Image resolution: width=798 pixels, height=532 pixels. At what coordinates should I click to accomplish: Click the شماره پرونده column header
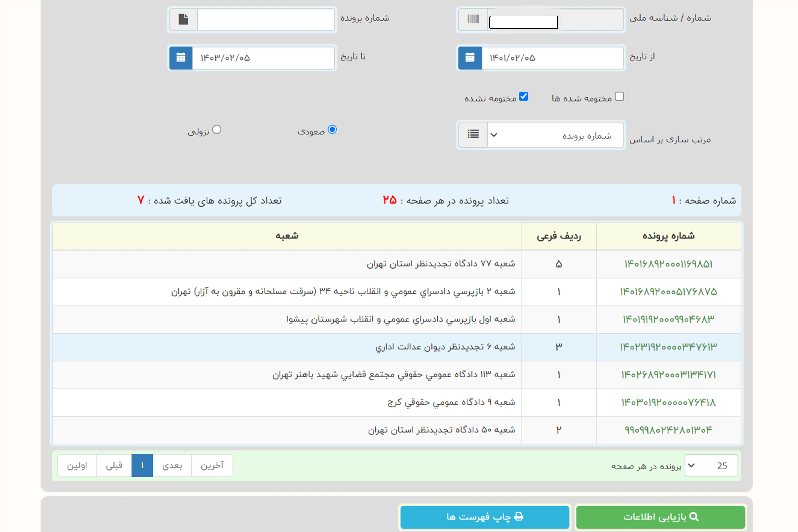point(668,236)
